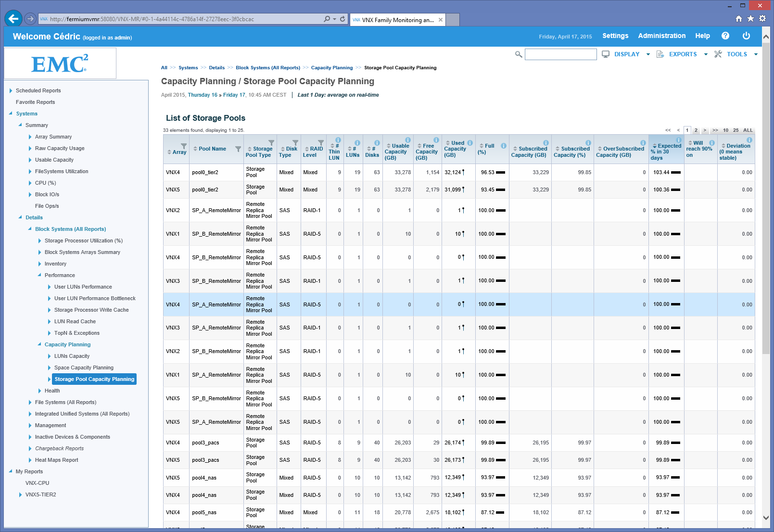The width and height of the screenshot is (774, 532).
Task: Collapse the Capacity Planning tree node
Action: click(x=39, y=344)
